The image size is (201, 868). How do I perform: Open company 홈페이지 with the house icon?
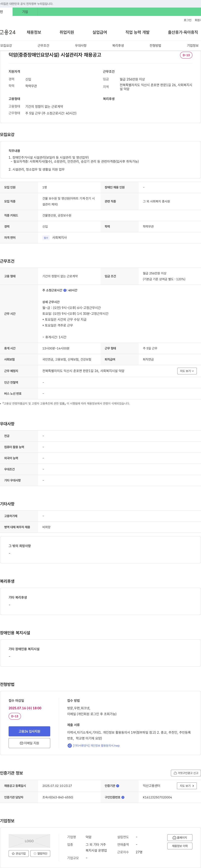click(x=180, y=837)
